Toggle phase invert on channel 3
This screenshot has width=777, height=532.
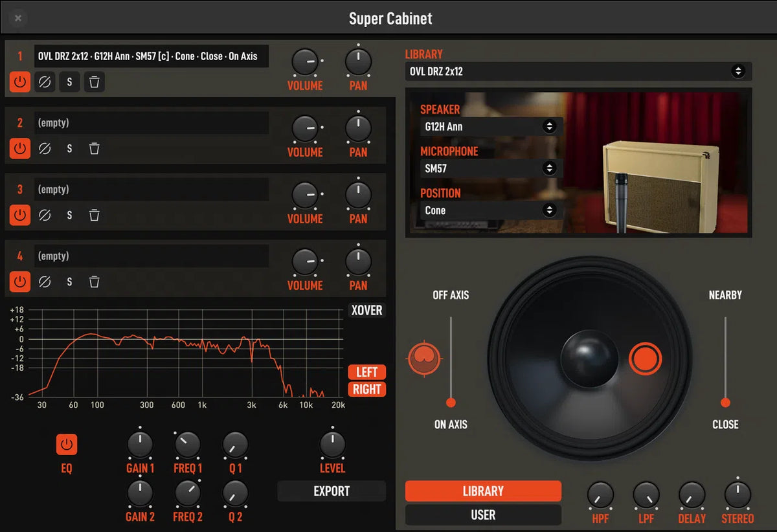(x=45, y=215)
